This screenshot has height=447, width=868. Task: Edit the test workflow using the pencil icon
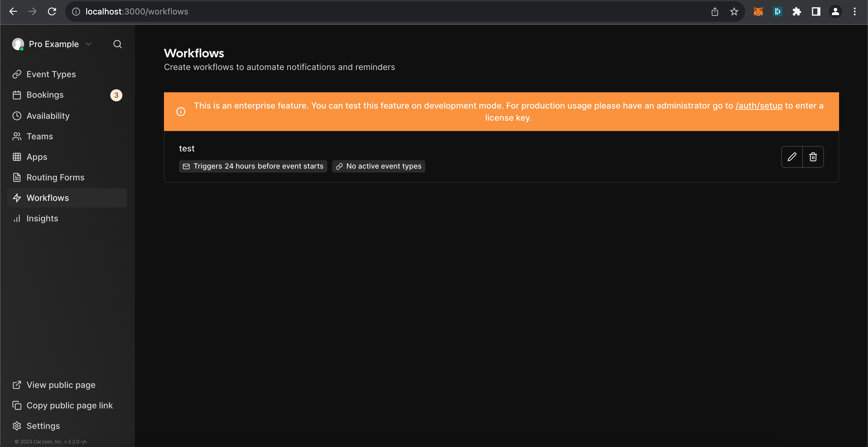[x=791, y=157]
